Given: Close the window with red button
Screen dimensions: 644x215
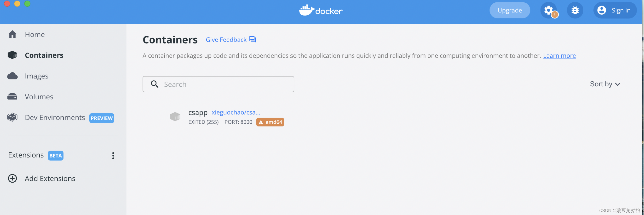Looking at the screenshot, I should pos(7,4).
